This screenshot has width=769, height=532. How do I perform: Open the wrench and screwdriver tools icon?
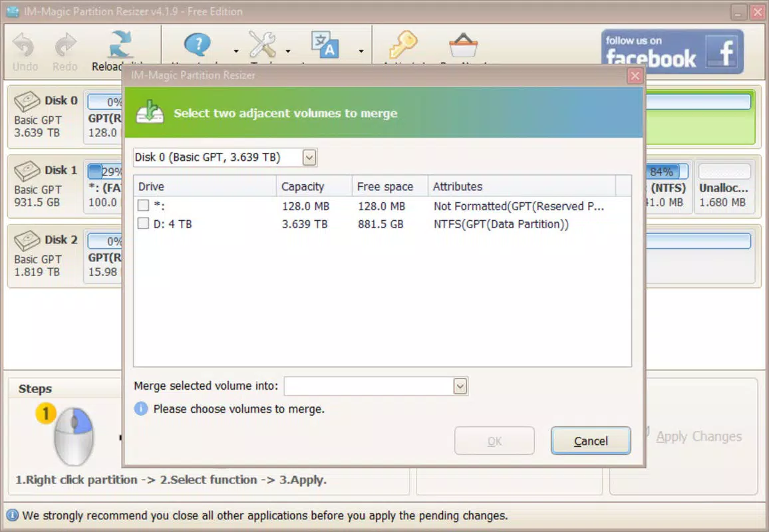262,45
